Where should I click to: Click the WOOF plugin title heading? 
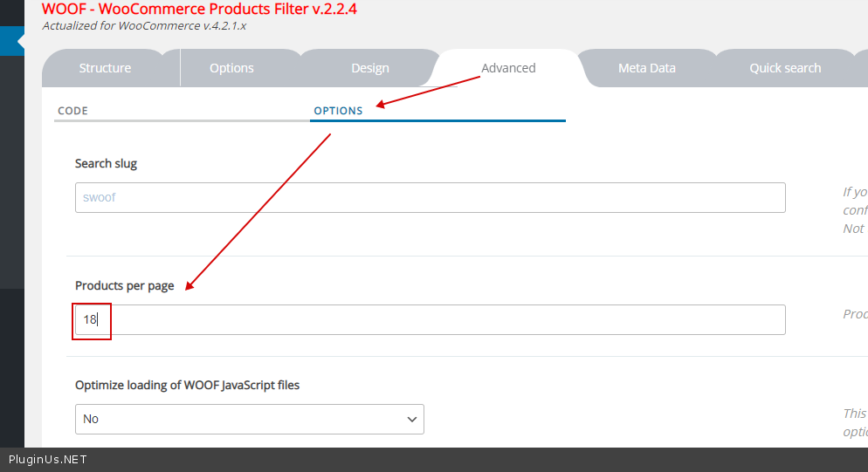tap(199, 9)
